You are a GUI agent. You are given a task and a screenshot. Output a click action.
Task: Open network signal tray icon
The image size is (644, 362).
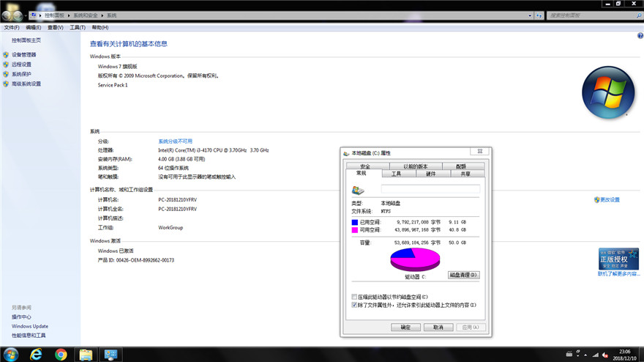pos(595,355)
